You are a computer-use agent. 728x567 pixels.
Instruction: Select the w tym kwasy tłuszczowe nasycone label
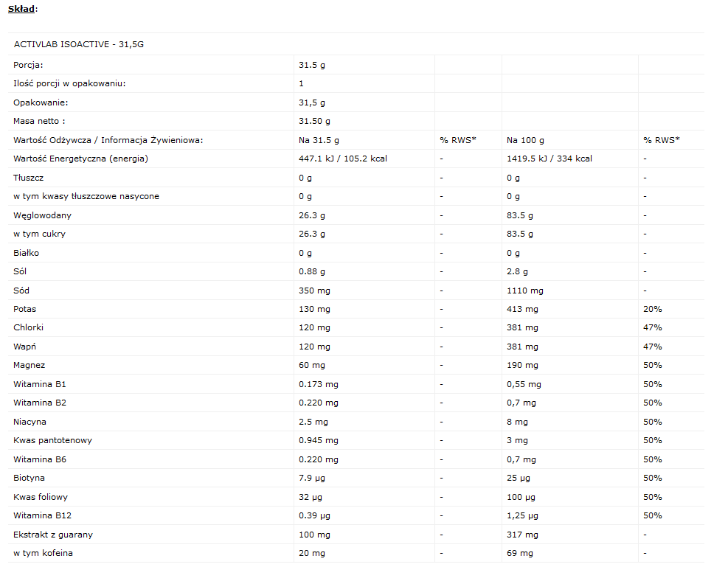tap(86, 196)
